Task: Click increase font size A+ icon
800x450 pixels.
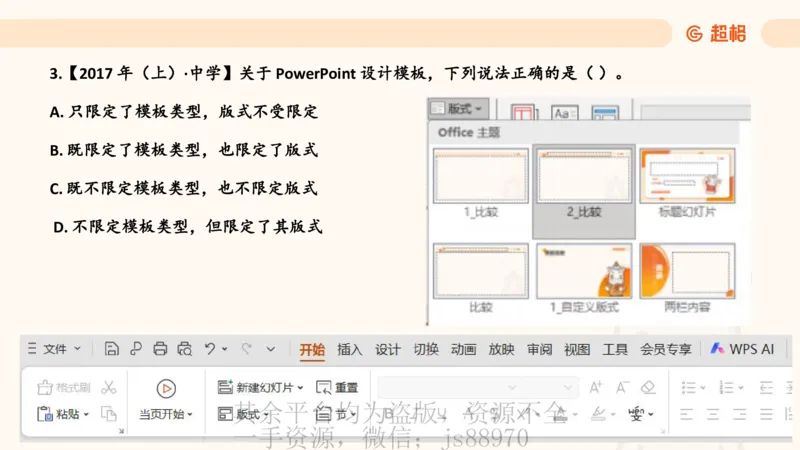Action: 595,388
